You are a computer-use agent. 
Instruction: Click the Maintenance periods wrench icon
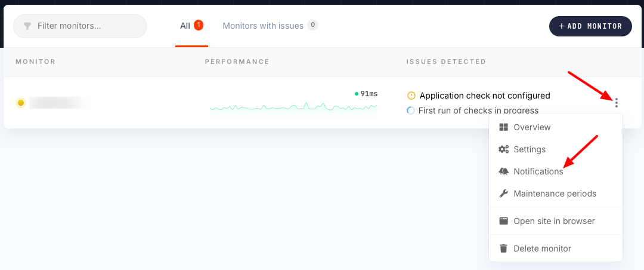pos(503,194)
